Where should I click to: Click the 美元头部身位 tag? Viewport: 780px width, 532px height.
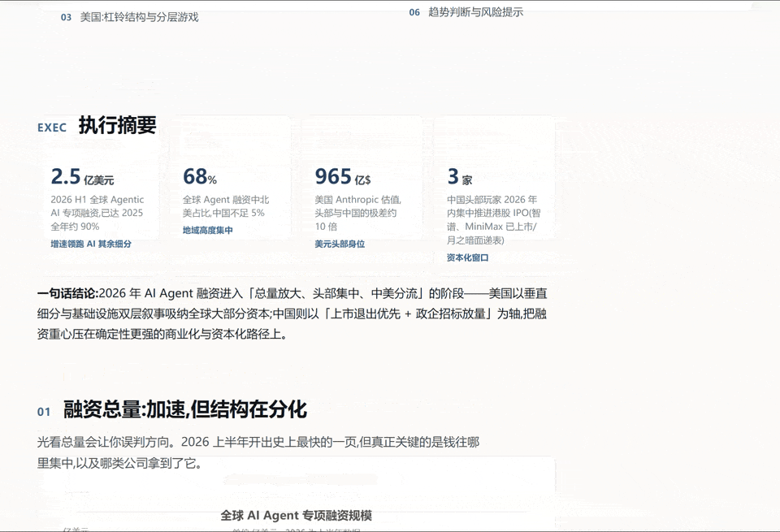pyautogui.click(x=340, y=244)
